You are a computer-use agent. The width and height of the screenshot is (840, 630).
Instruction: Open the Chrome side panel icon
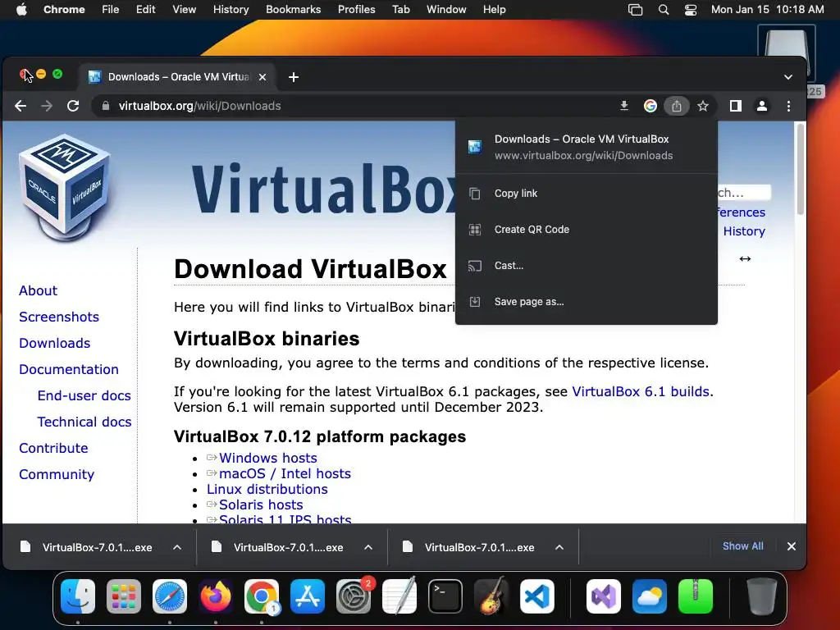coord(736,106)
